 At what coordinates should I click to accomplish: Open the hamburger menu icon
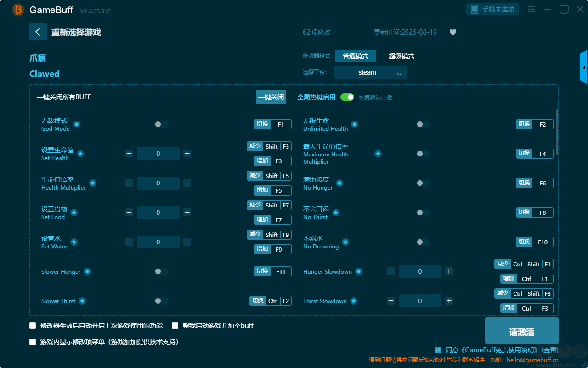(531, 9)
